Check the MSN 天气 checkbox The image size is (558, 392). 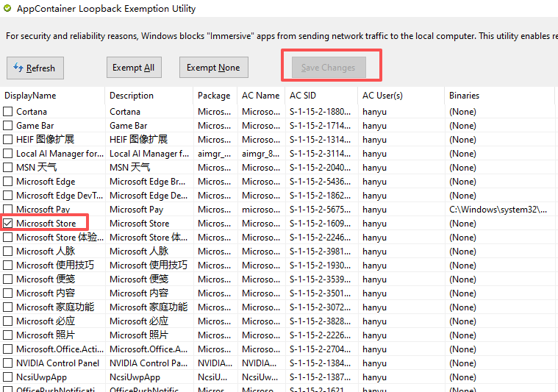click(x=7, y=168)
